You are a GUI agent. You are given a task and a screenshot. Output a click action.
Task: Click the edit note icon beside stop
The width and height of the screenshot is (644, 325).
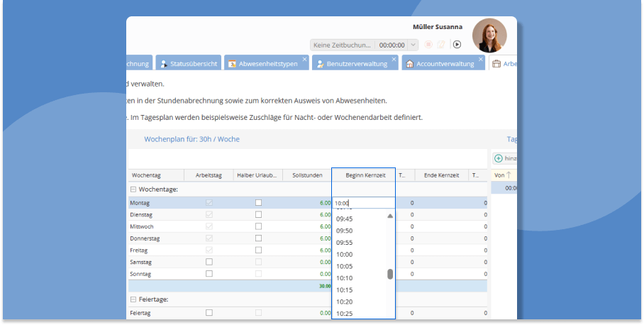click(441, 45)
